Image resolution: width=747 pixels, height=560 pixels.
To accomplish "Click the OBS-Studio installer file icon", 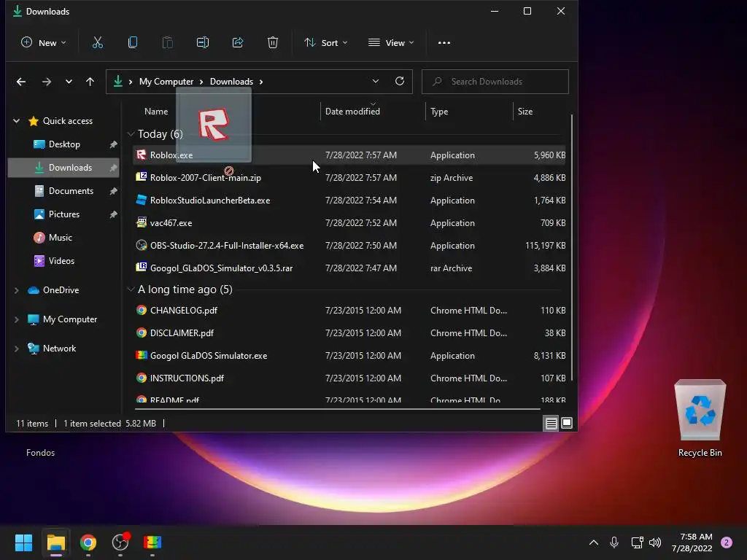I will coord(141,245).
